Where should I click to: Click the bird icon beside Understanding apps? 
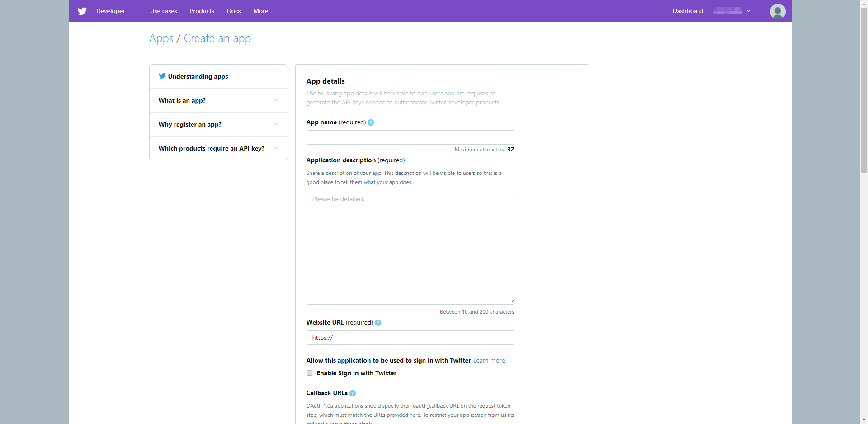click(162, 76)
